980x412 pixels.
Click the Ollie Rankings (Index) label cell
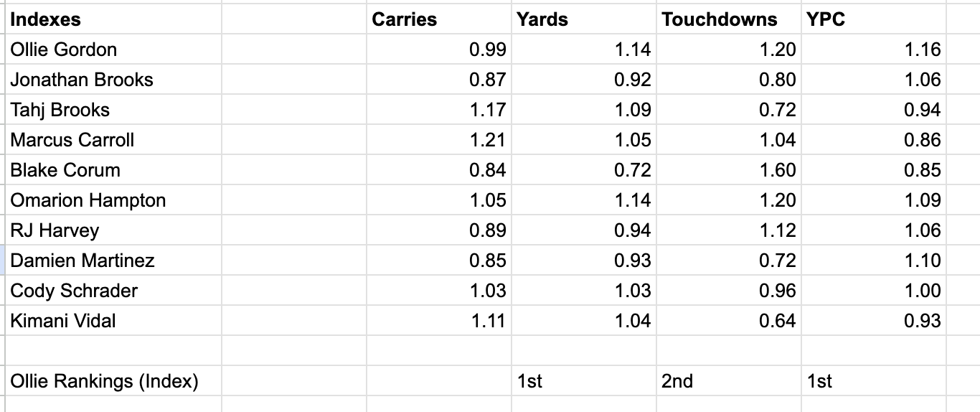tap(105, 381)
